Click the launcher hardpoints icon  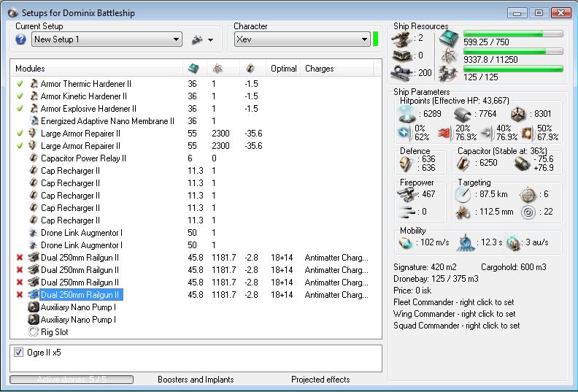402,56
